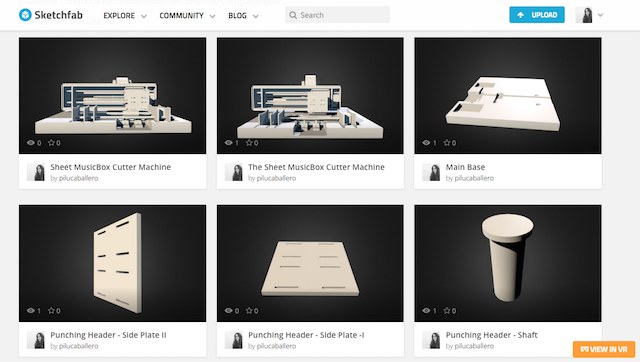This screenshot has height=362, width=640.
Task: Click the star icon on Sheet MusicBox Cutter Machine
Action: pyautogui.click(x=51, y=142)
